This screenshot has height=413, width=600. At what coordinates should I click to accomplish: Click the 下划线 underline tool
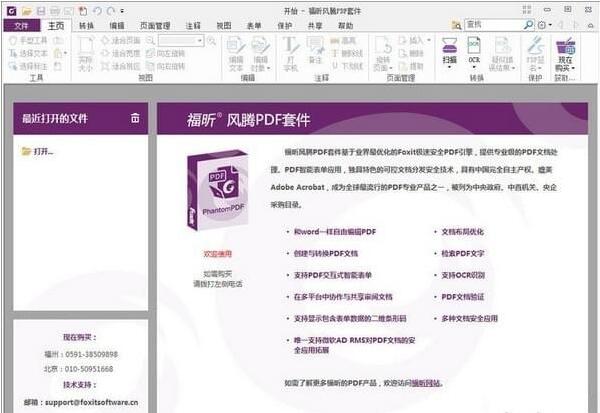point(346,66)
